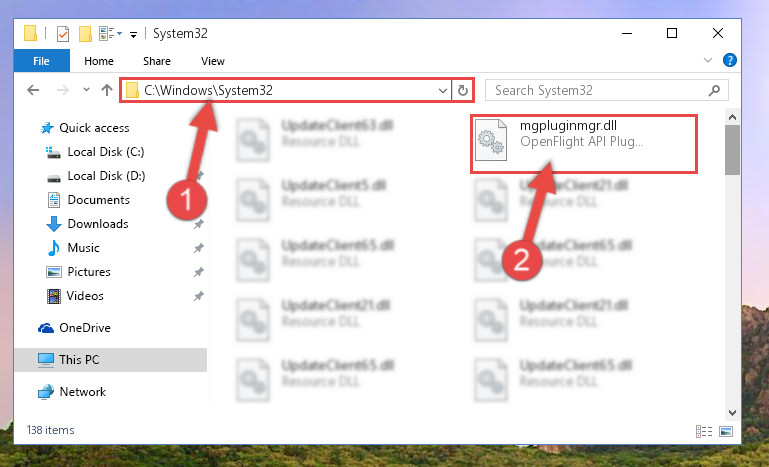Open the Share ribbon tab
769x467 pixels.
[157, 61]
